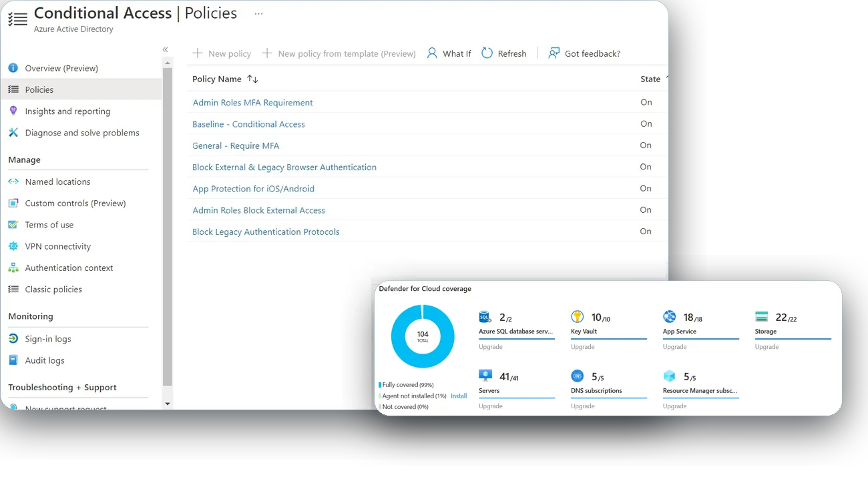Click the DNS subscriptions icon

tap(578, 376)
